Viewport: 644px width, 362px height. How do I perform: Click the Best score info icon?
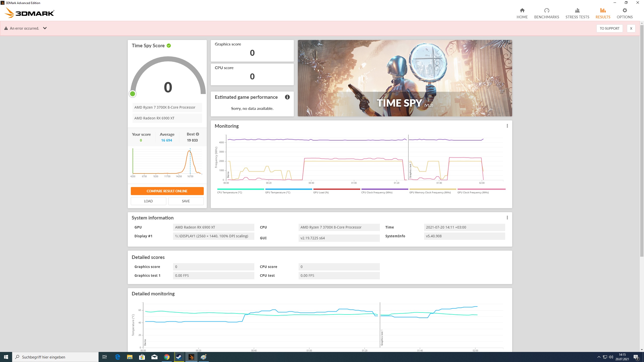197,134
